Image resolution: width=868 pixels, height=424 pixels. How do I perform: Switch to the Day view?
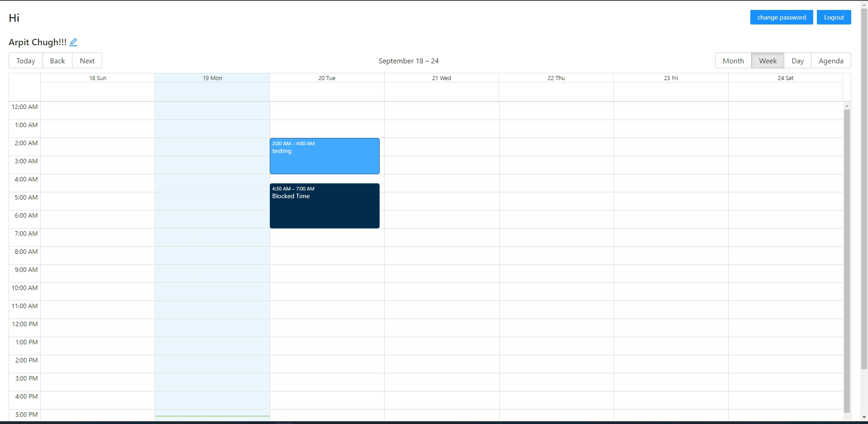coord(798,60)
